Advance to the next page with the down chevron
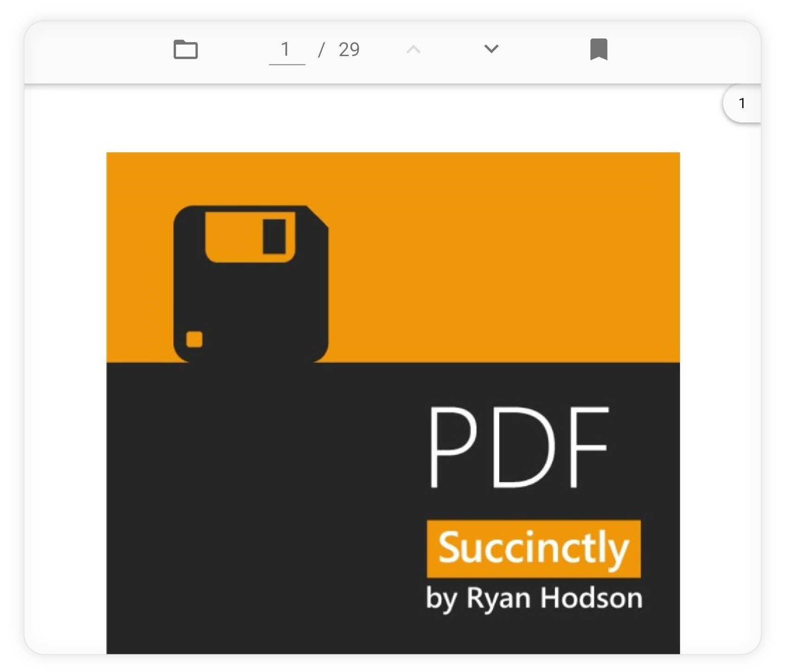Image resolution: width=789 pixels, height=672 pixels. coord(491,49)
